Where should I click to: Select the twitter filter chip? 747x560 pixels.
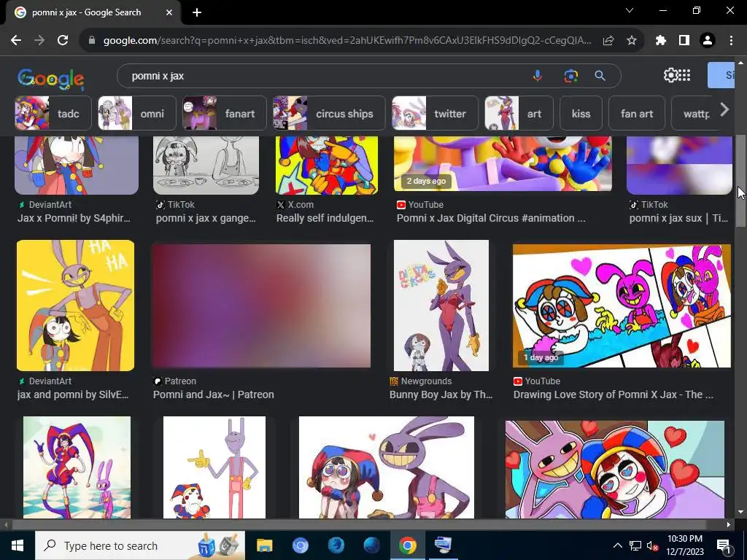point(435,113)
